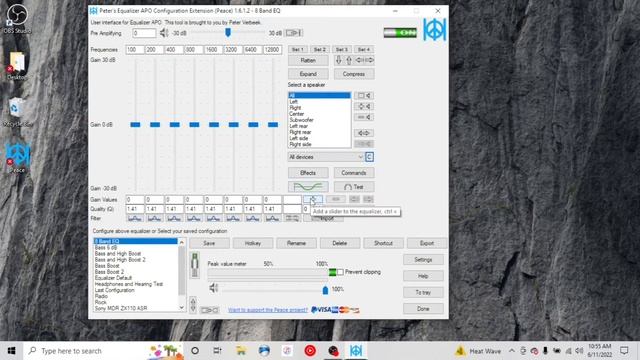Image resolution: width=640 pixels, height=360 pixels.
Task: Assign a Hotkey to the configuration
Action: pyautogui.click(x=253, y=243)
